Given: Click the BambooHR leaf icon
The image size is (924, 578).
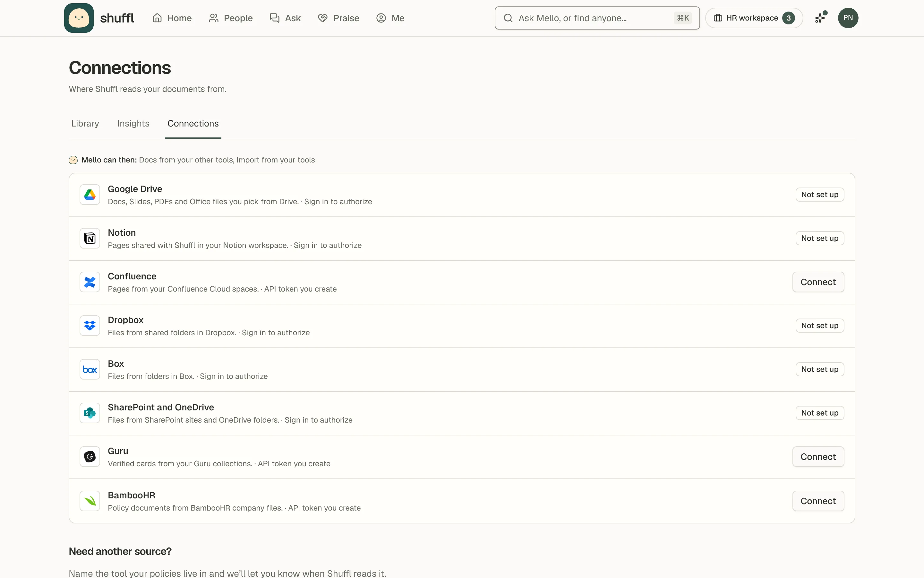Looking at the screenshot, I should click(90, 501).
